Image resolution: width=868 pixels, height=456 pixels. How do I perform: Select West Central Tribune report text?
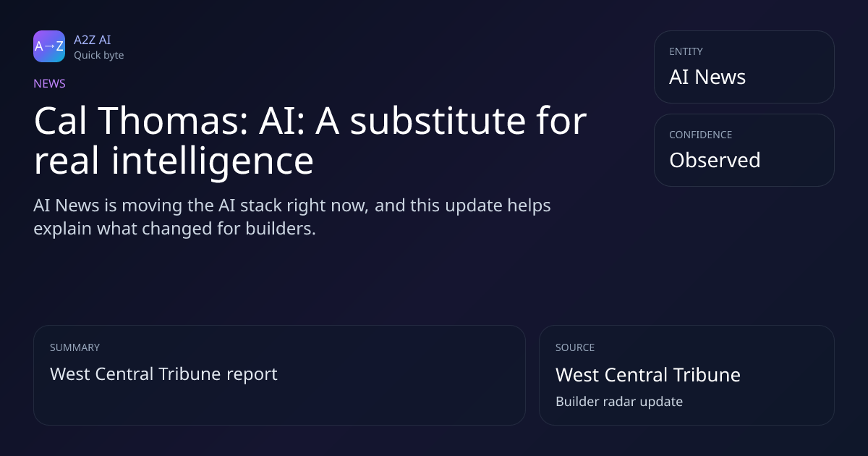coord(163,374)
